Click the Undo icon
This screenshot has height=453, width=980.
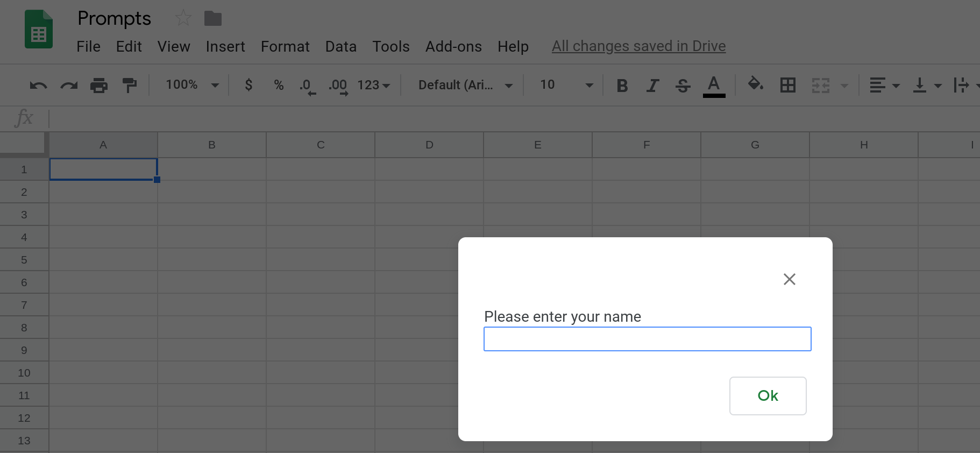coord(38,85)
